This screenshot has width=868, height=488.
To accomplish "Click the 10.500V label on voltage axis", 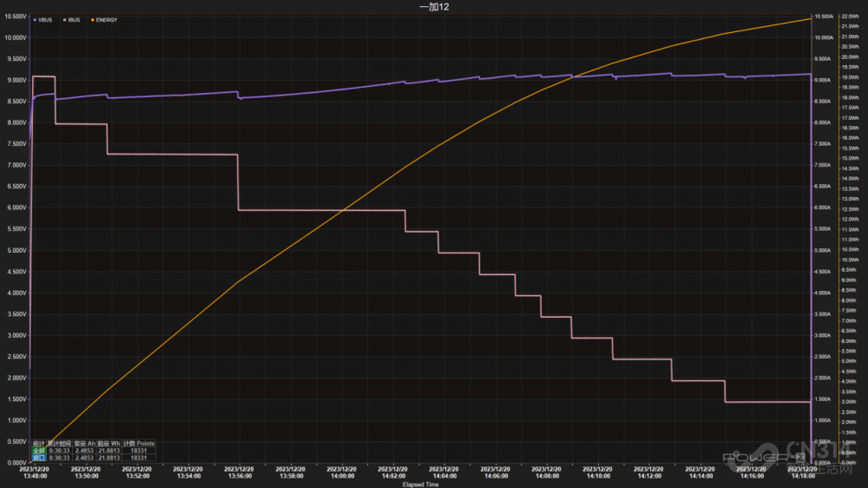I will click(x=15, y=16).
